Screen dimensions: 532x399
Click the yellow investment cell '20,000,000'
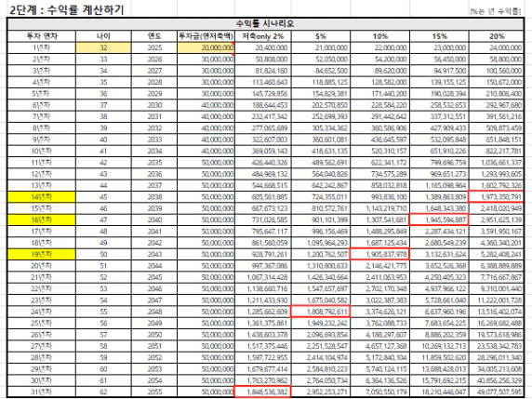click(206, 47)
